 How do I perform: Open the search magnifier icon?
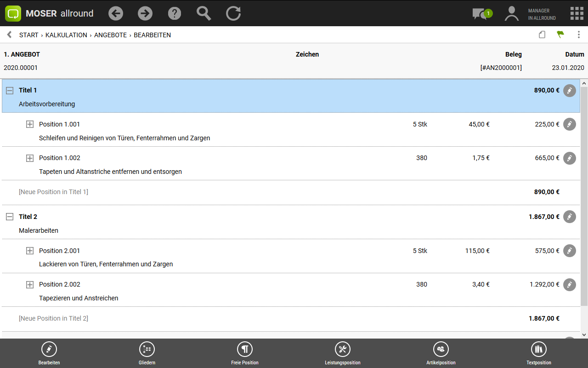[x=204, y=13]
